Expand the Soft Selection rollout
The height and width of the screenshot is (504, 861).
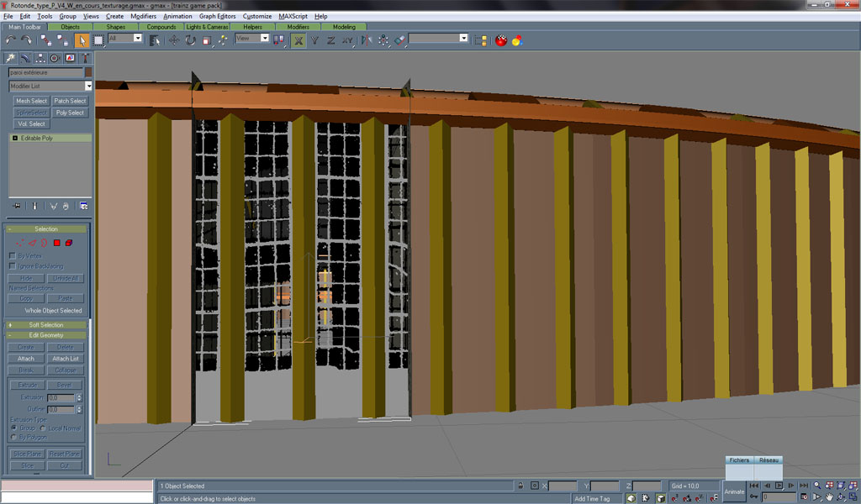[x=46, y=324]
